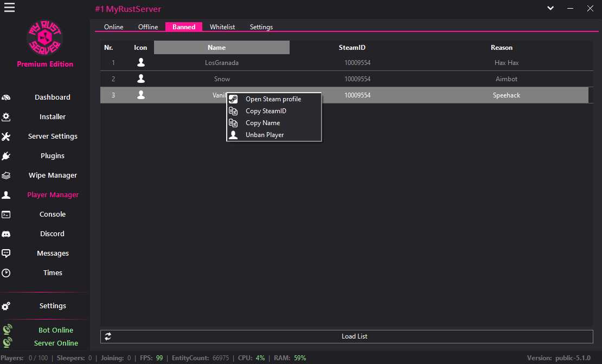Image resolution: width=602 pixels, height=364 pixels.
Task: Click the player icon for LosGranada
Action: coord(141,63)
